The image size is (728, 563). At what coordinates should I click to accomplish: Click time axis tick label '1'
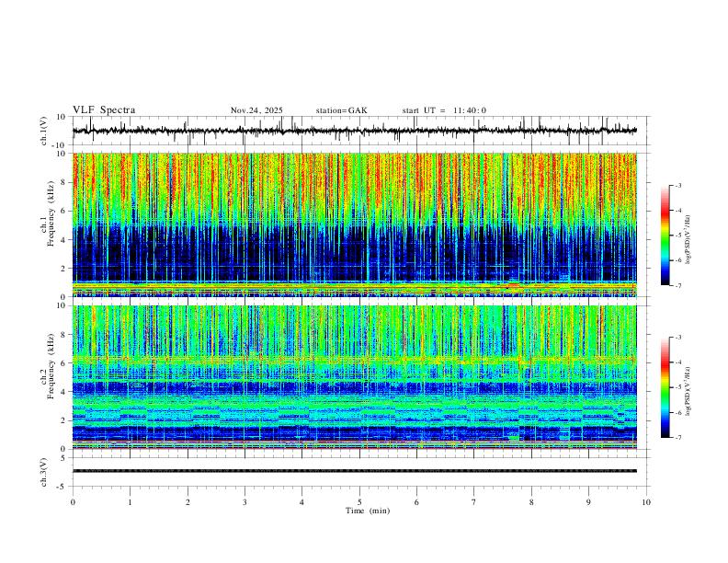pyautogui.click(x=130, y=502)
